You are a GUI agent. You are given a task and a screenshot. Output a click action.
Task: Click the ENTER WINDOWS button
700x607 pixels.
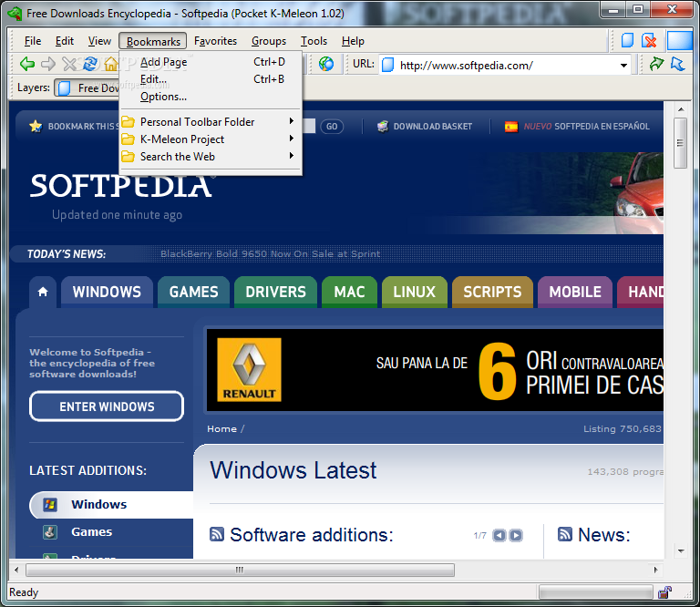pyautogui.click(x=107, y=406)
